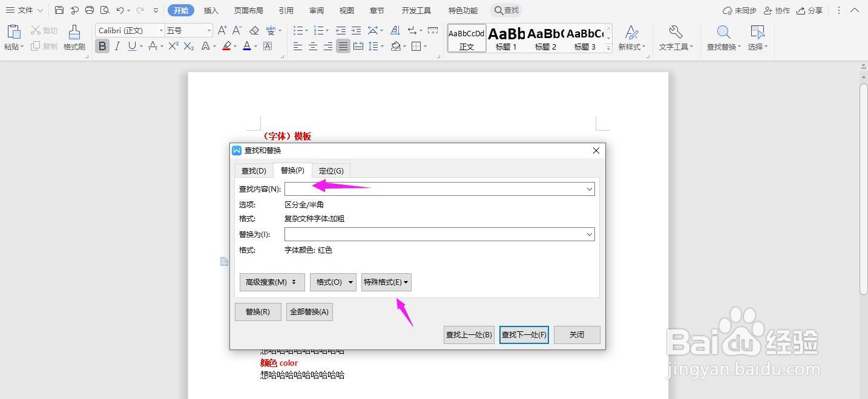The image size is (868, 399).
Task: Click the Print icon in quick access toolbar
Action: tap(90, 10)
